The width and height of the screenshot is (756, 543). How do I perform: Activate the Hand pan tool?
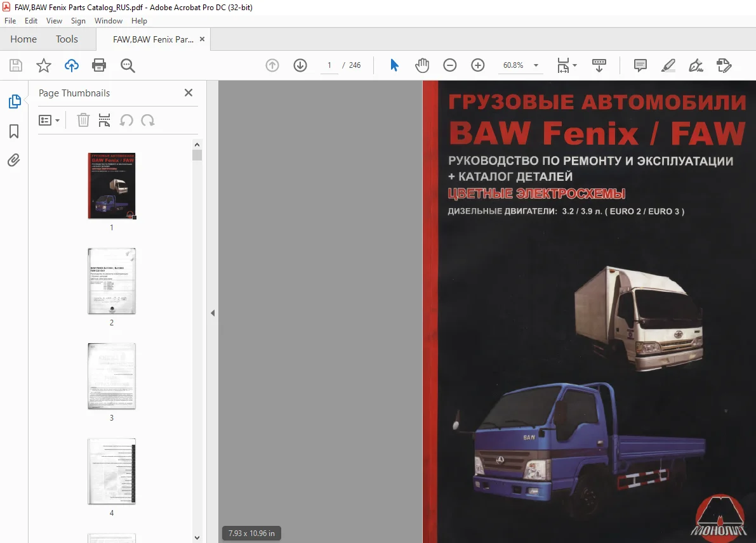[x=422, y=65]
